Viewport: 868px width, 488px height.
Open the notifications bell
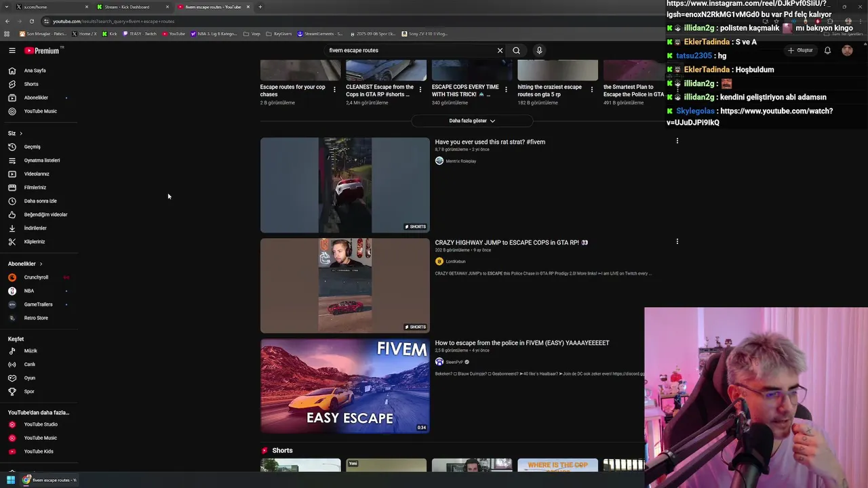click(827, 50)
